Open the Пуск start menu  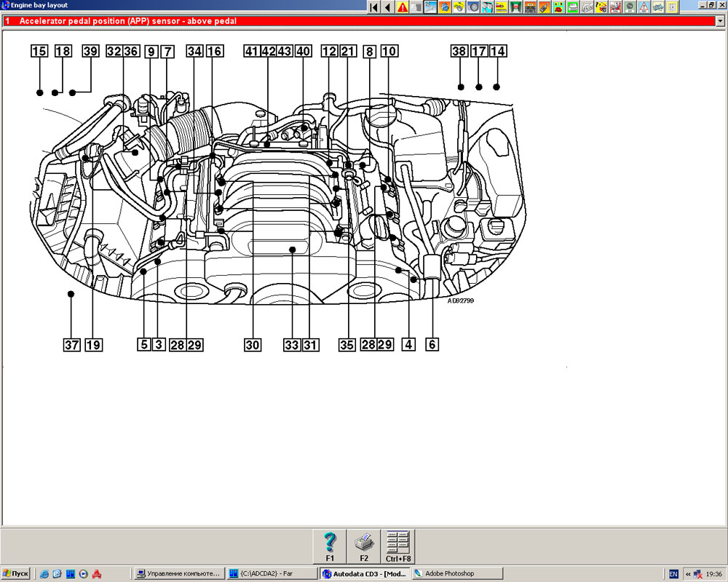click(x=16, y=573)
